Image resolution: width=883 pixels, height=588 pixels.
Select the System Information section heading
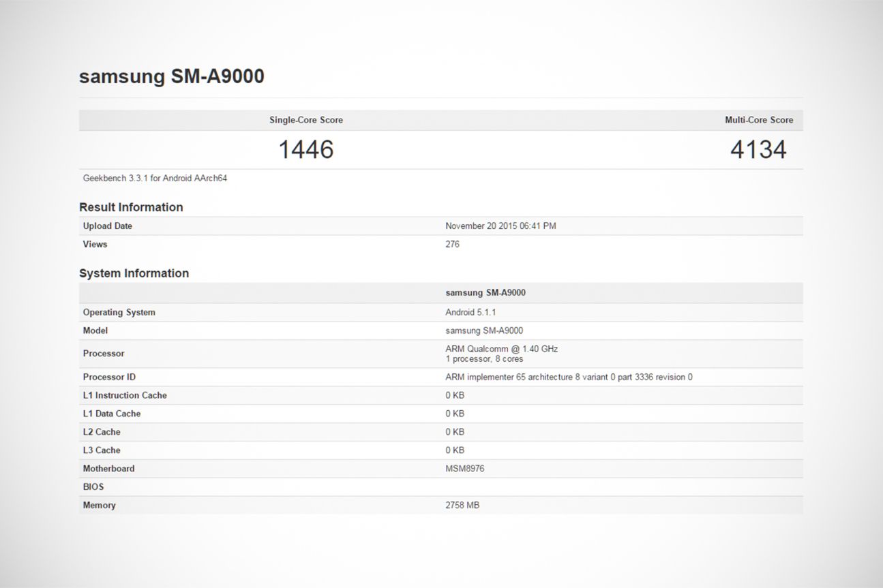pyautogui.click(x=134, y=273)
